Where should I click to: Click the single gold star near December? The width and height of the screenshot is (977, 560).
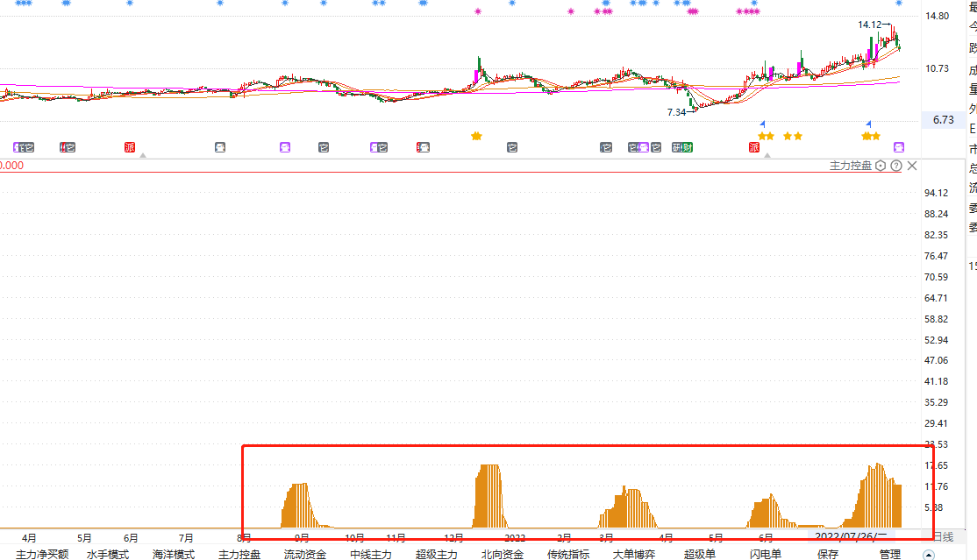pos(477,136)
